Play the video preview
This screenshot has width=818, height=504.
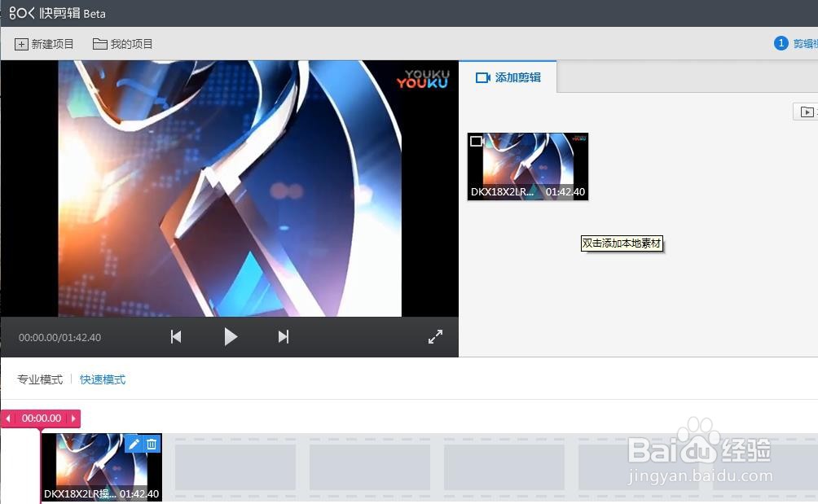pyautogui.click(x=231, y=337)
